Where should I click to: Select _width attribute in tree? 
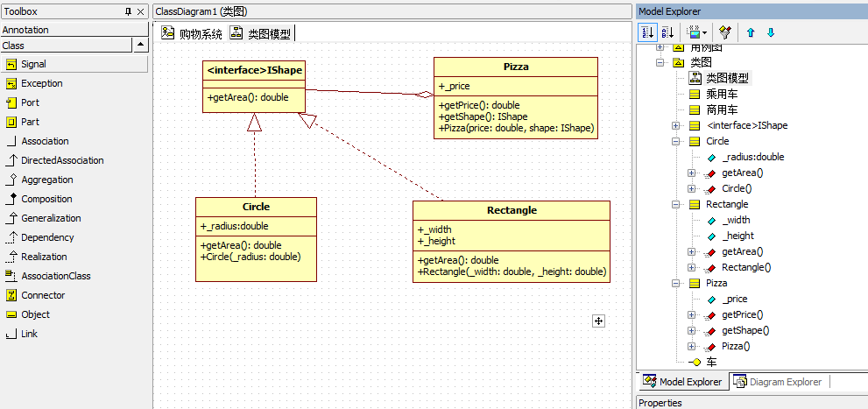(x=737, y=221)
